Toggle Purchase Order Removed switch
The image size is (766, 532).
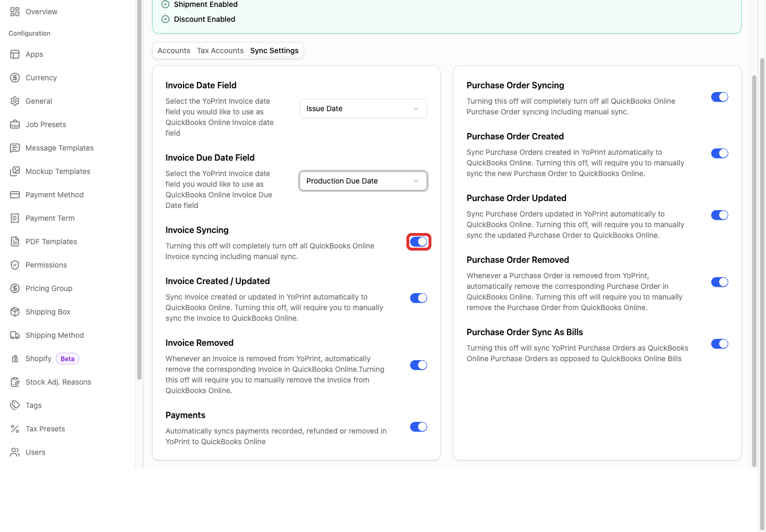(720, 282)
